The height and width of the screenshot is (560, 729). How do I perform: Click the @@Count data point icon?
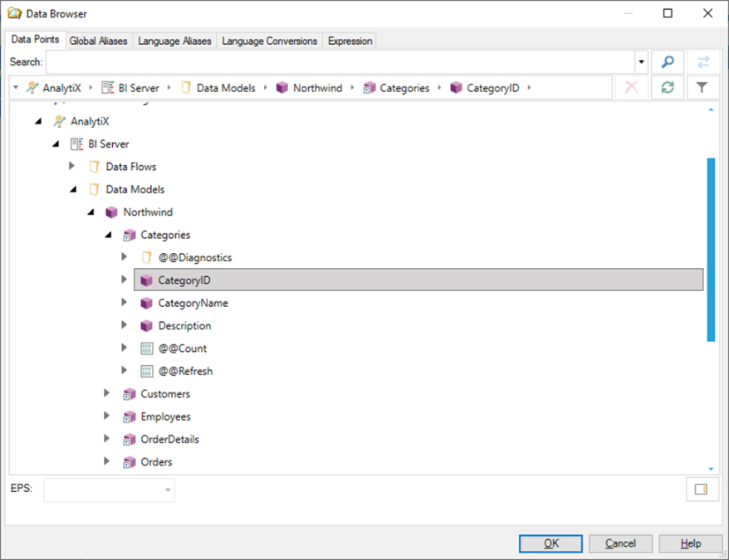[x=147, y=348]
